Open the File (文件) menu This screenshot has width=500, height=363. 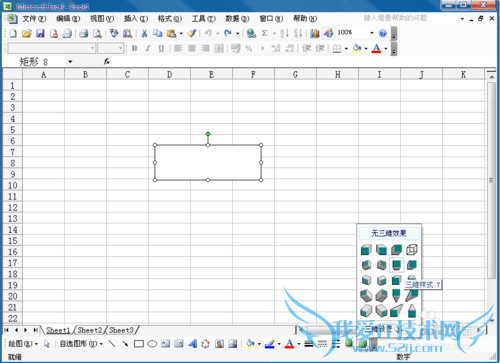34,19
